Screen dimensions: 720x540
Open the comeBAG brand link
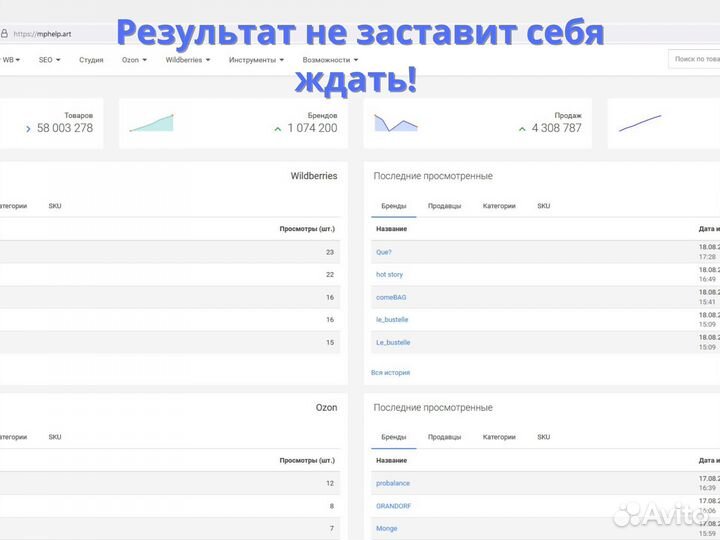point(391,297)
